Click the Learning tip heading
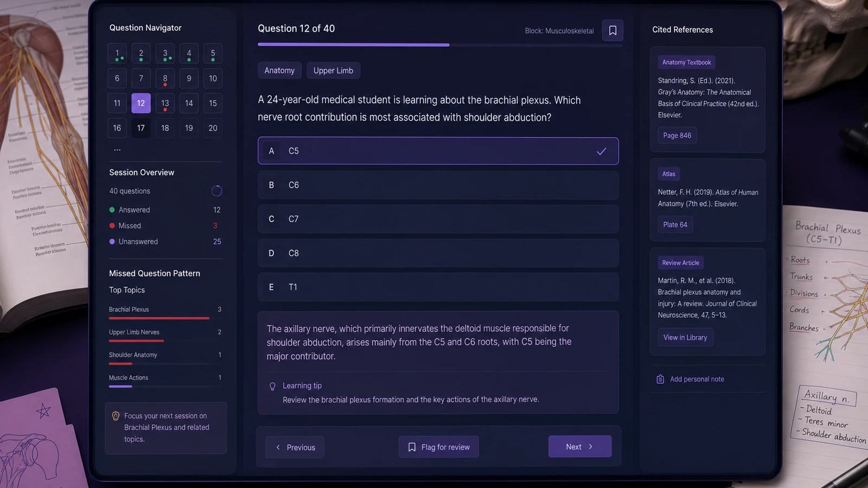Viewport: 868px width, 488px height. (x=302, y=386)
